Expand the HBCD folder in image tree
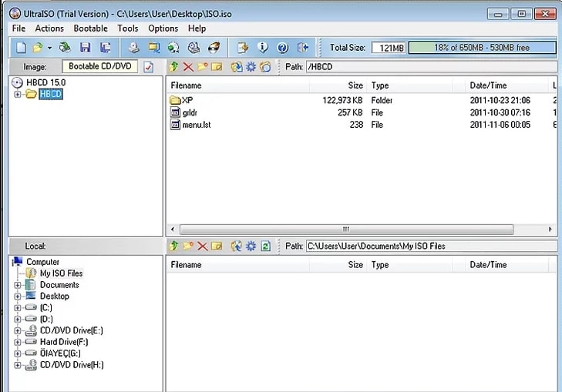Viewport: 562px width, 392px height. tap(17, 94)
